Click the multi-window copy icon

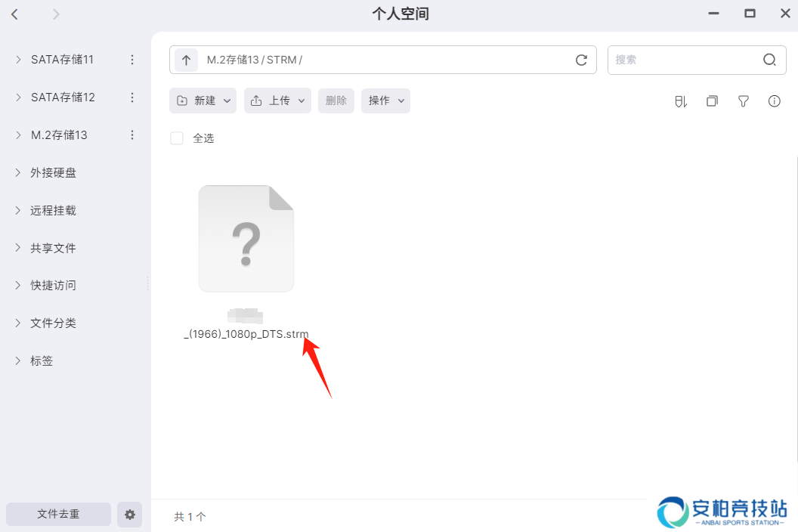click(x=712, y=101)
